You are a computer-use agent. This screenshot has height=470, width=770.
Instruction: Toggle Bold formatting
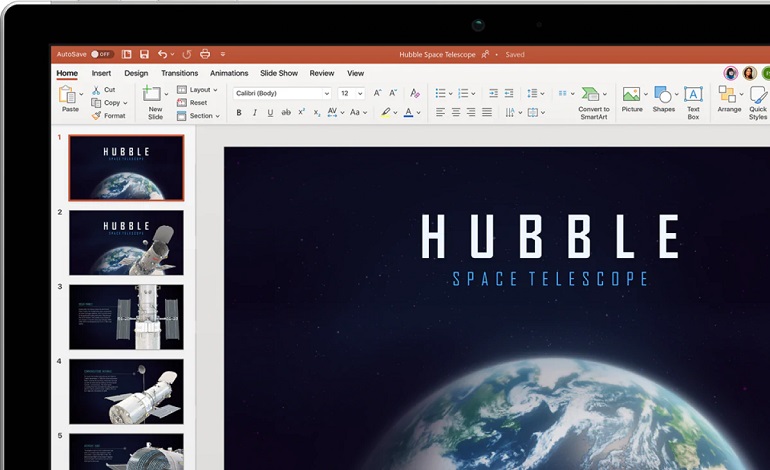[239, 113]
